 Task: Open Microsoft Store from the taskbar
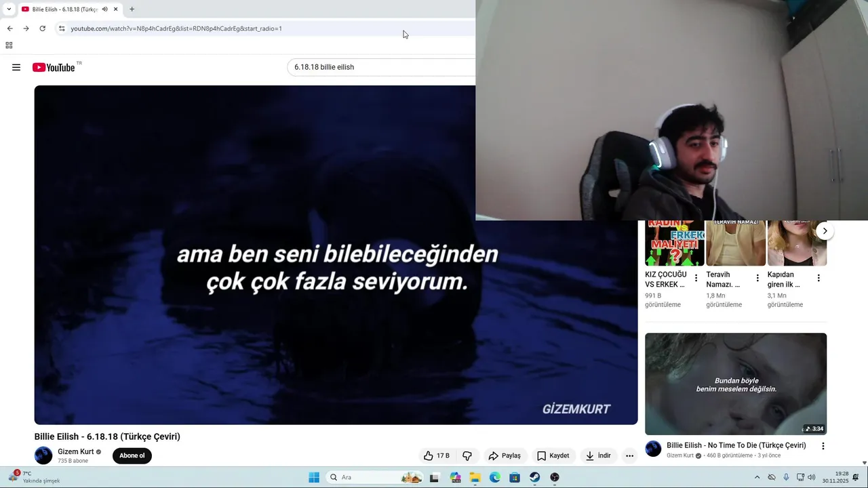point(515,477)
